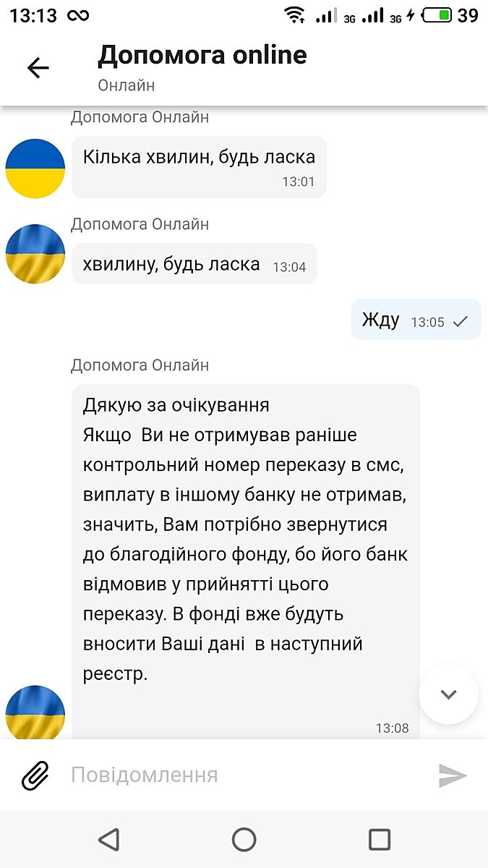Tap the flat Ukrainian flag avatar
Image resolution: width=488 pixels, height=868 pixels.
click(35, 169)
